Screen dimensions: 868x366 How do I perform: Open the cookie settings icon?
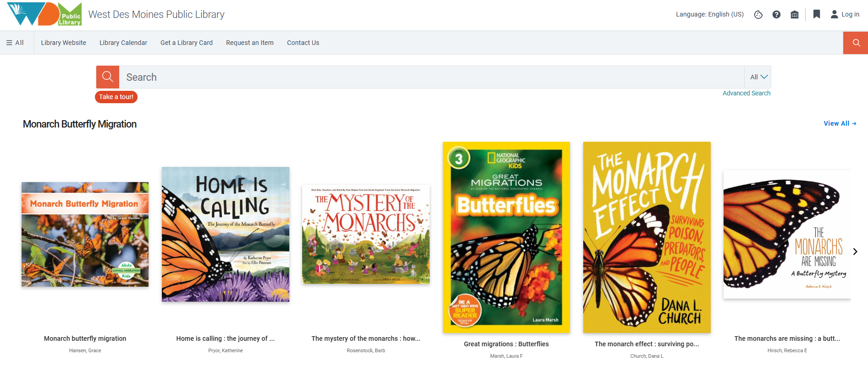[x=758, y=15]
